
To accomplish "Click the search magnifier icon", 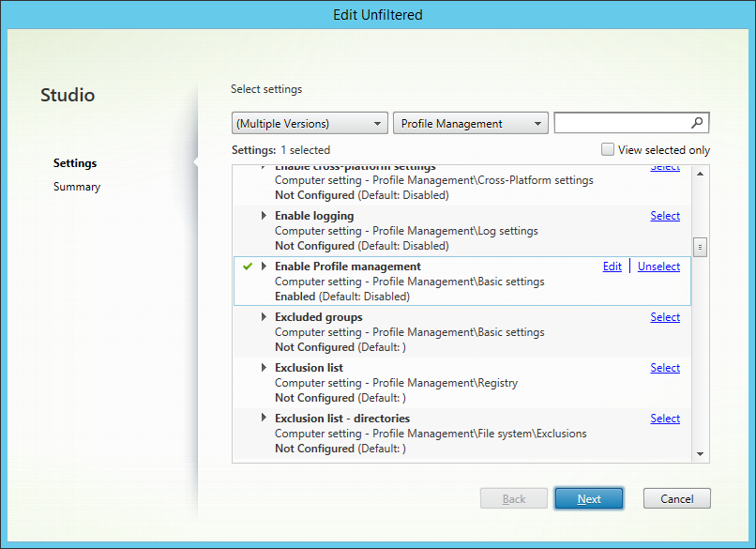I will pyautogui.click(x=697, y=123).
